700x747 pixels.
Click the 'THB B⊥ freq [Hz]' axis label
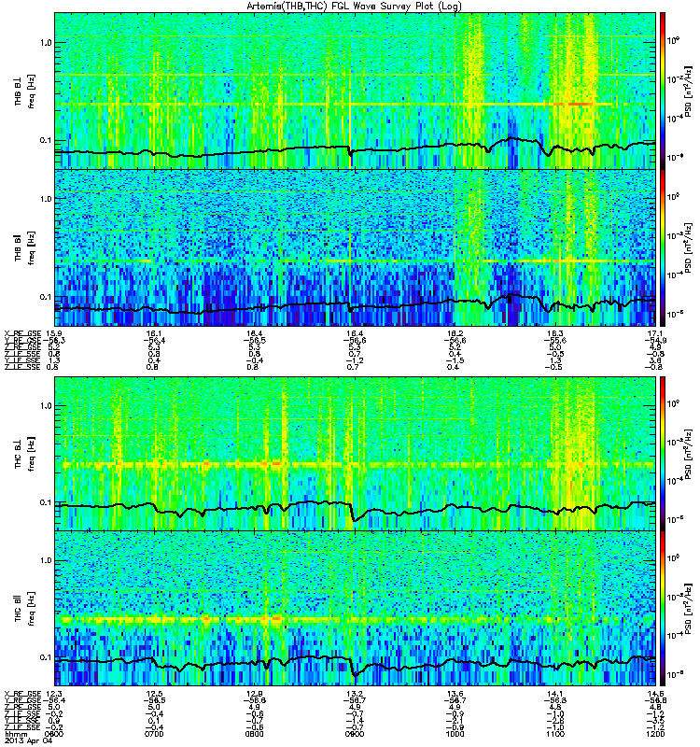(x=25, y=91)
